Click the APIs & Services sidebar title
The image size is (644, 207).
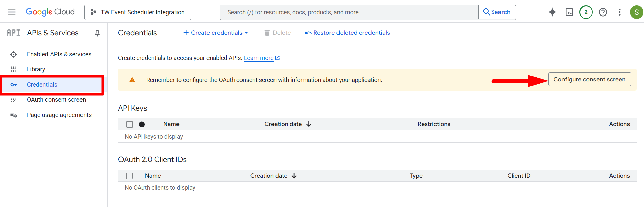click(53, 33)
